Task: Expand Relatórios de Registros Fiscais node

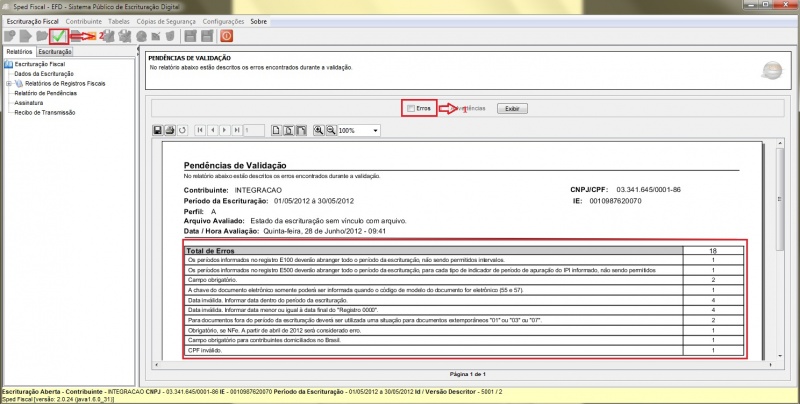Action: coord(8,83)
